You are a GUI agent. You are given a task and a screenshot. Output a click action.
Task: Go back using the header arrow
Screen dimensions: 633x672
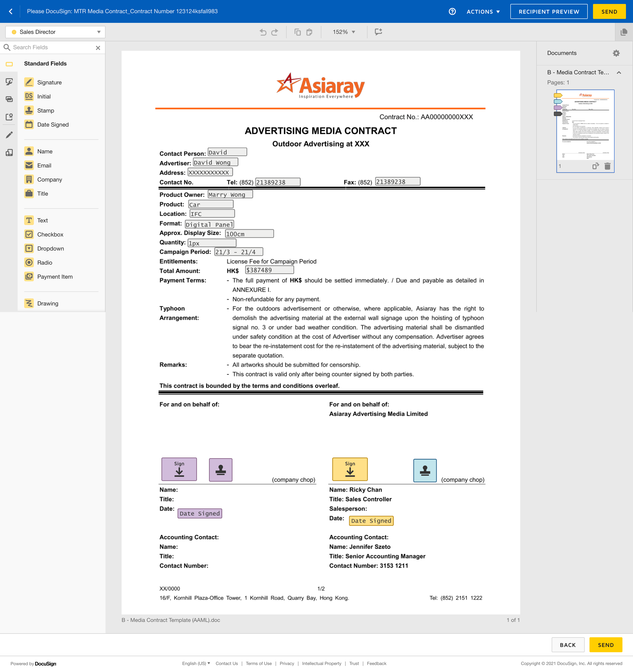click(x=11, y=11)
